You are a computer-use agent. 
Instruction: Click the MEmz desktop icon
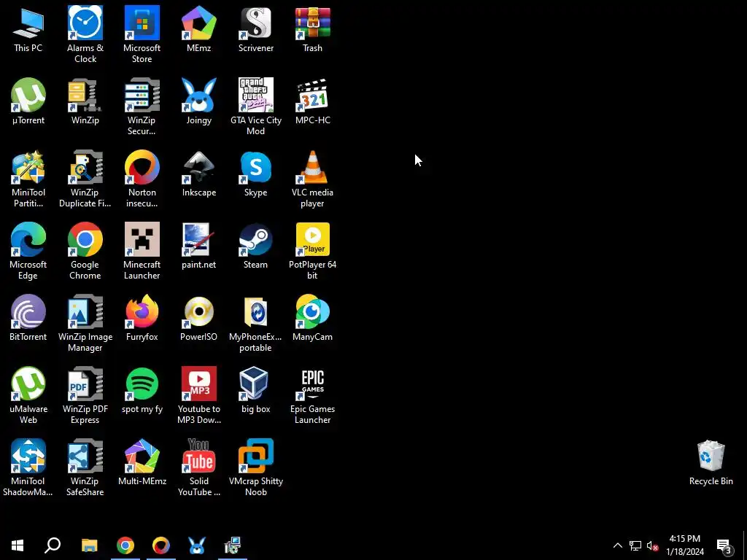pos(199,29)
